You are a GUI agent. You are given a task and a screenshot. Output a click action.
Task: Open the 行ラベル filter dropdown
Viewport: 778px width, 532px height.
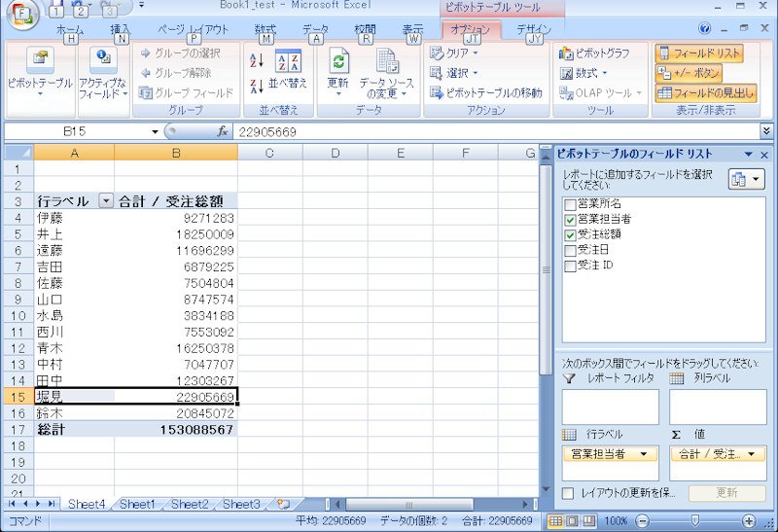coord(106,201)
